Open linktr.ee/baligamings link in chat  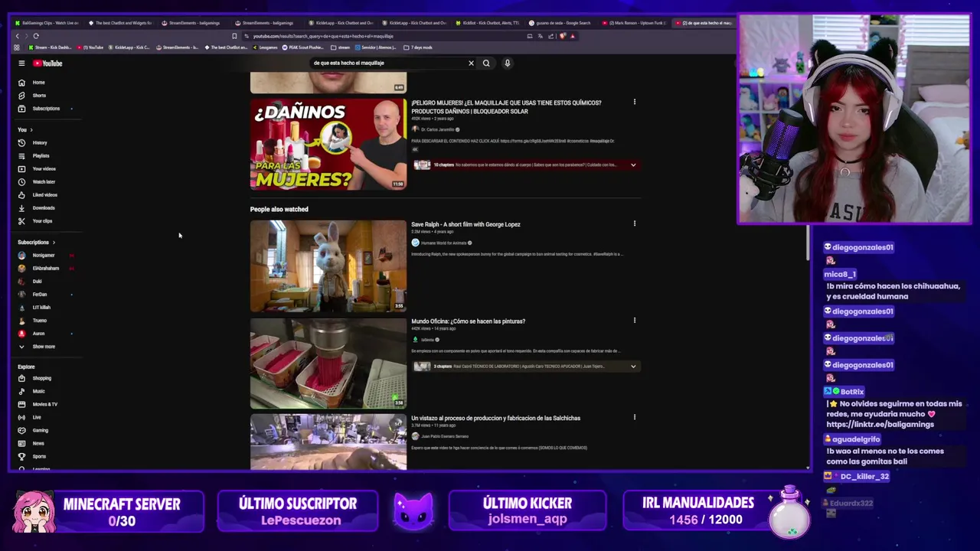click(880, 425)
